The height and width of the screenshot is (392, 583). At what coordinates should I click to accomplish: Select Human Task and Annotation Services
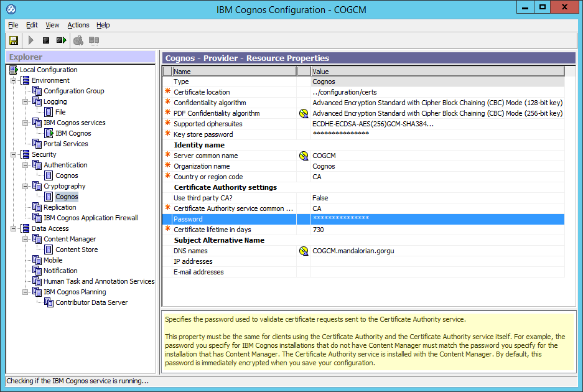(99, 281)
